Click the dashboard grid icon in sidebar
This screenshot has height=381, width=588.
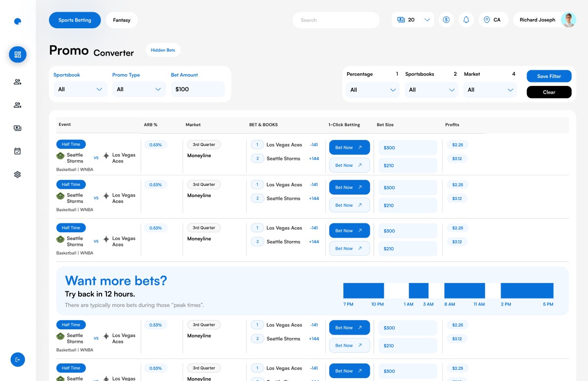pyautogui.click(x=18, y=55)
